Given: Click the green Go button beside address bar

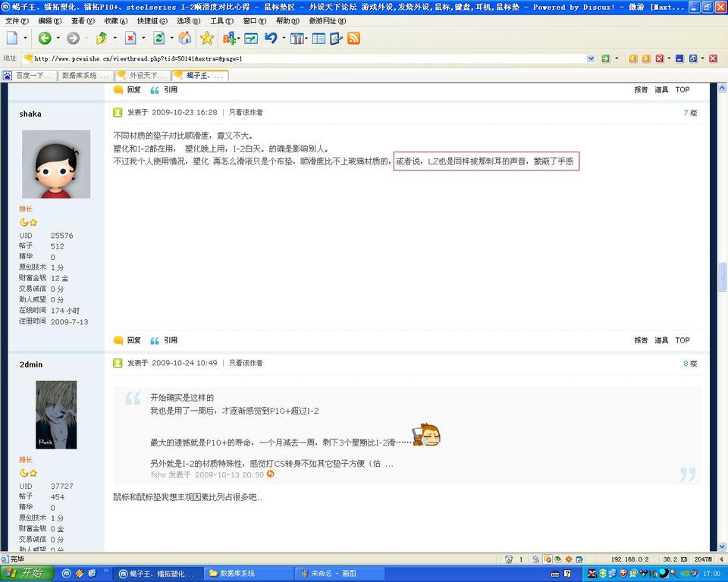Looking at the screenshot, I should [605, 58].
